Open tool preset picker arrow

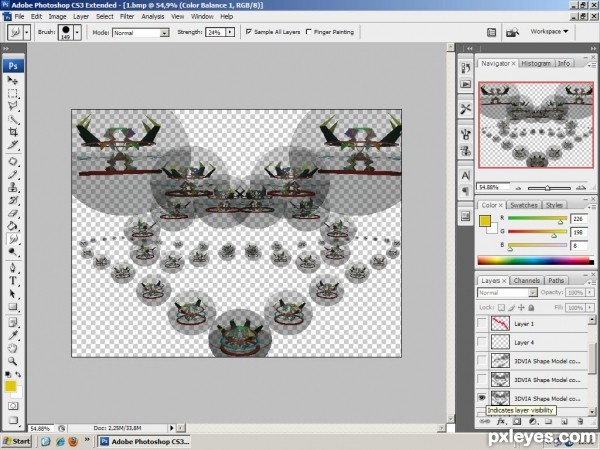(27, 33)
